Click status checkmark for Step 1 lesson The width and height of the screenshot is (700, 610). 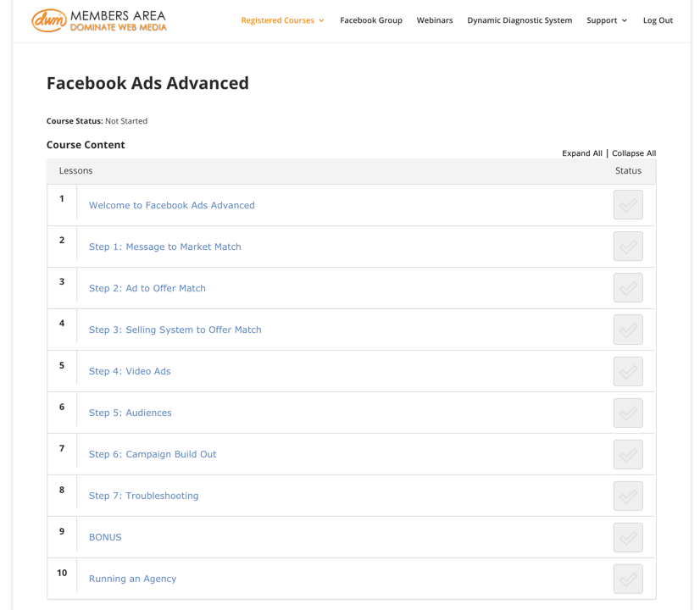click(x=627, y=247)
